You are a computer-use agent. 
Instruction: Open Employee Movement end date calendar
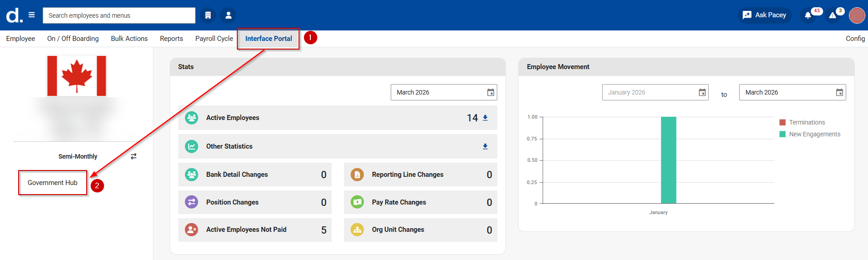pyautogui.click(x=839, y=92)
